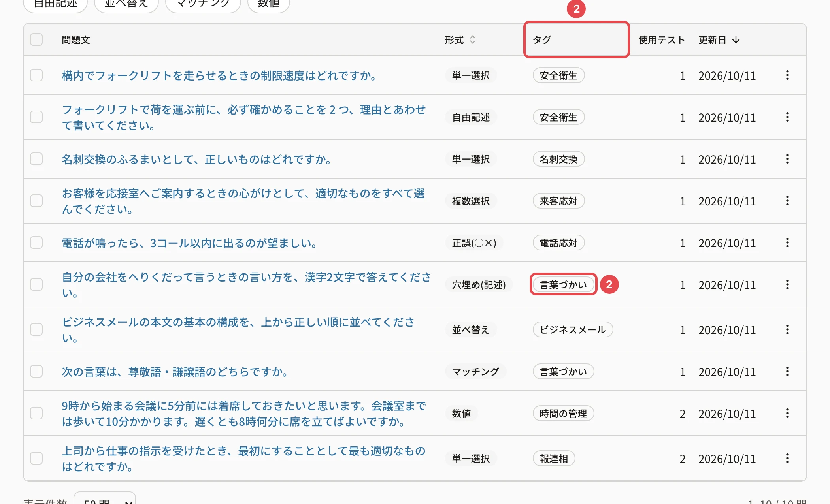Sort by 更新日 using the down arrow
The width and height of the screenshot is (830, 504).
736,40
